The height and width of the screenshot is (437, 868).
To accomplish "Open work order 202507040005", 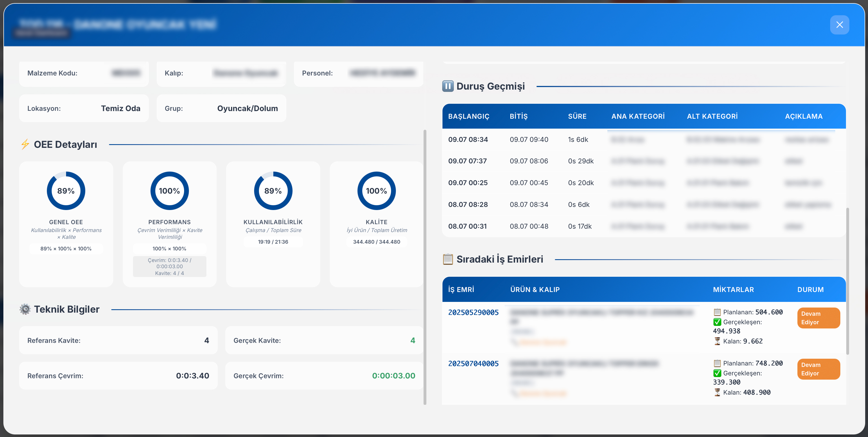I will [473, 364].
